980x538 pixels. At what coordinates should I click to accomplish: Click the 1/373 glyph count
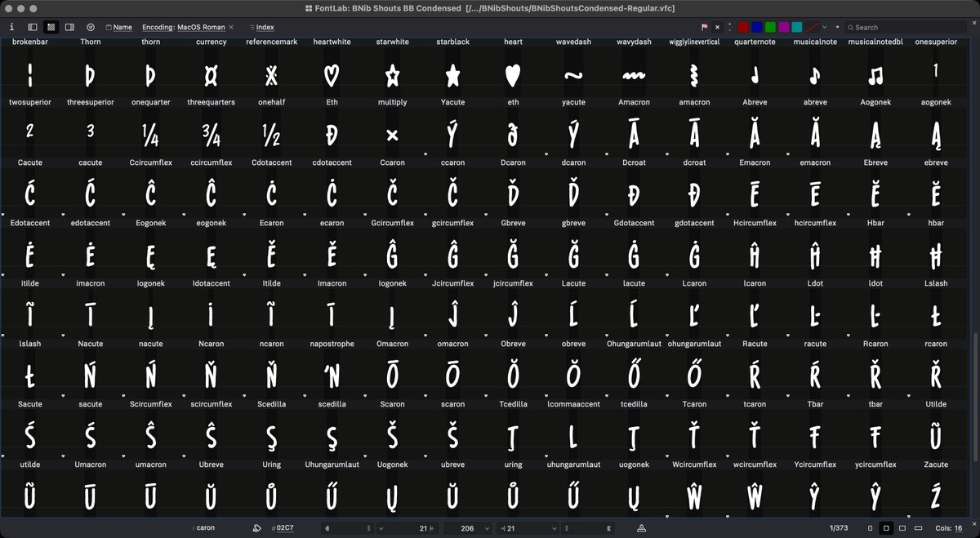[x=840, y=528]
